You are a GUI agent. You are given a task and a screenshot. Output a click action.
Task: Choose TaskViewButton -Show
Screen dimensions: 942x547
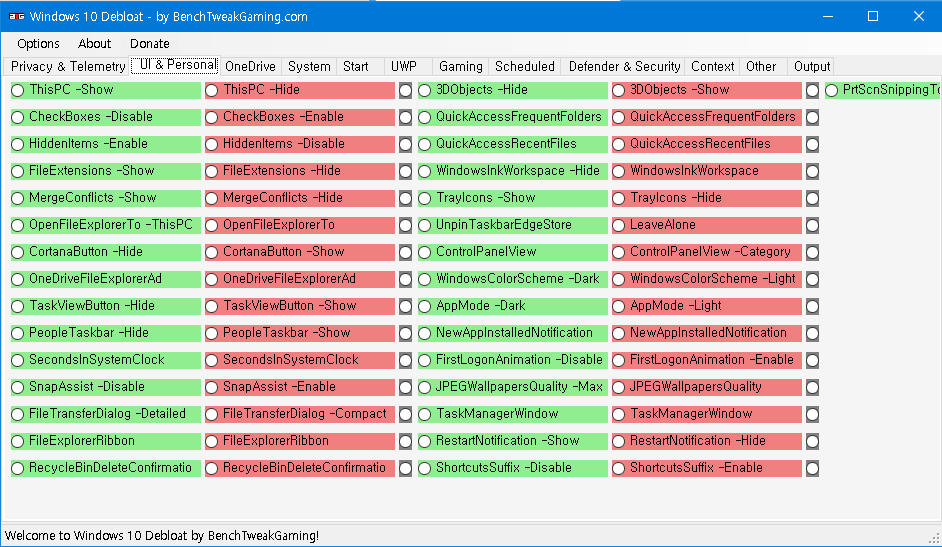click(x=300, y=306)
